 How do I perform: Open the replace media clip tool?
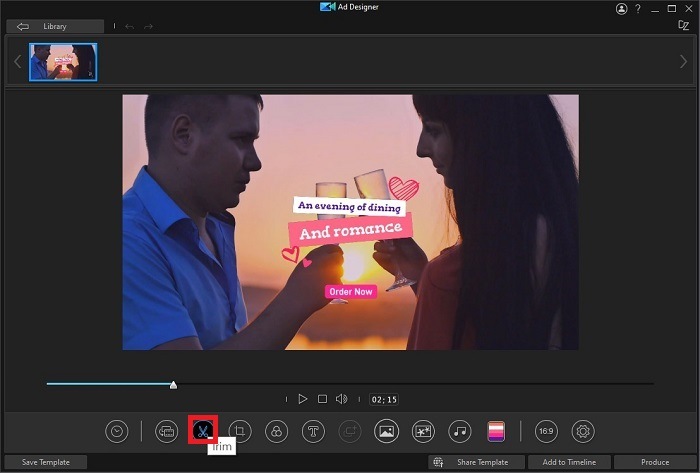click(x=167, y=431)
